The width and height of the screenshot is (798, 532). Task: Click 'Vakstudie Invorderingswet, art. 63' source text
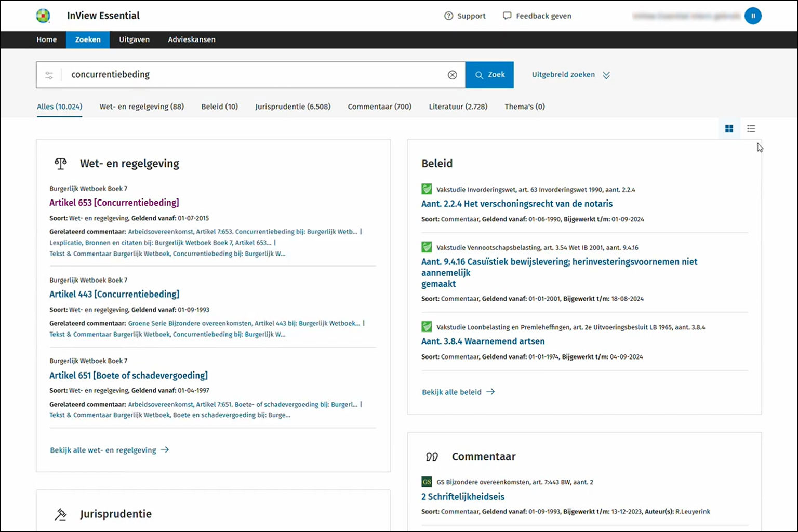(536, 190)
